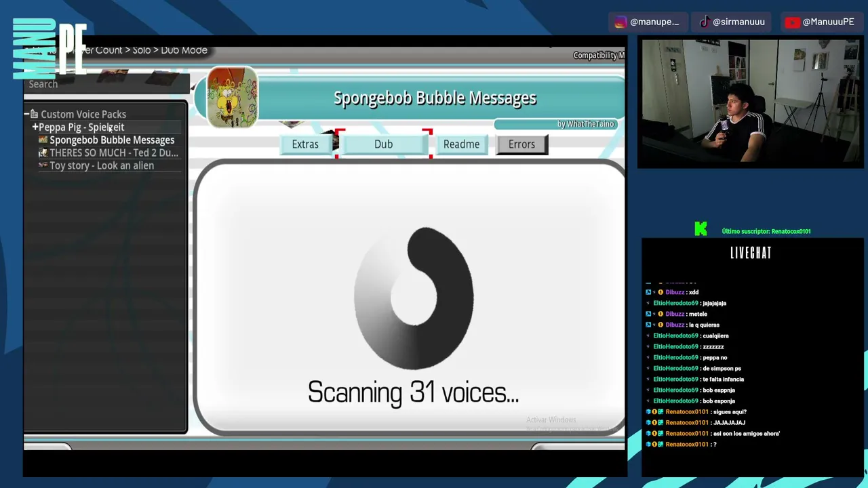The width and height of the screenshot is (868, 488).
Task: Click the Scanning 31 voices status text
Action: pos(413,392)
